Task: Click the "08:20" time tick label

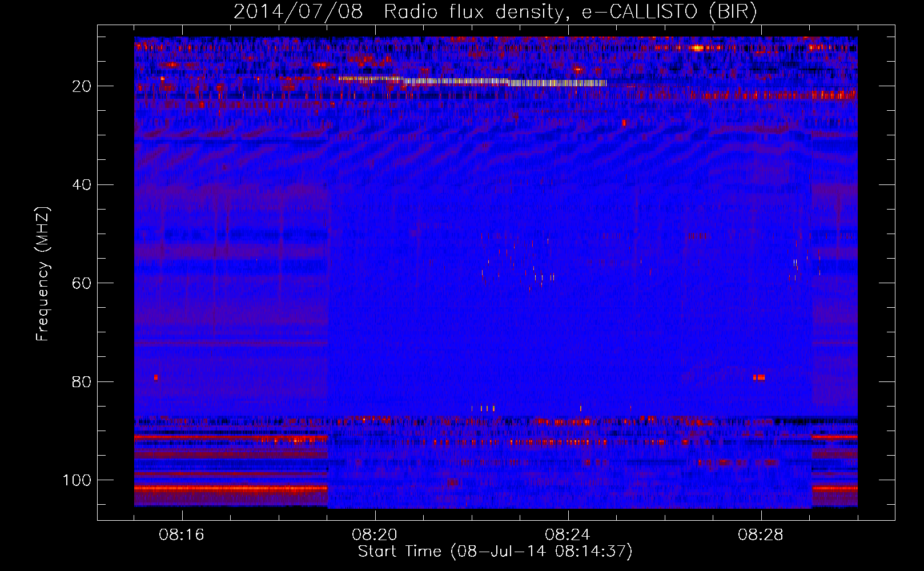Action: (x=375, y=535)
